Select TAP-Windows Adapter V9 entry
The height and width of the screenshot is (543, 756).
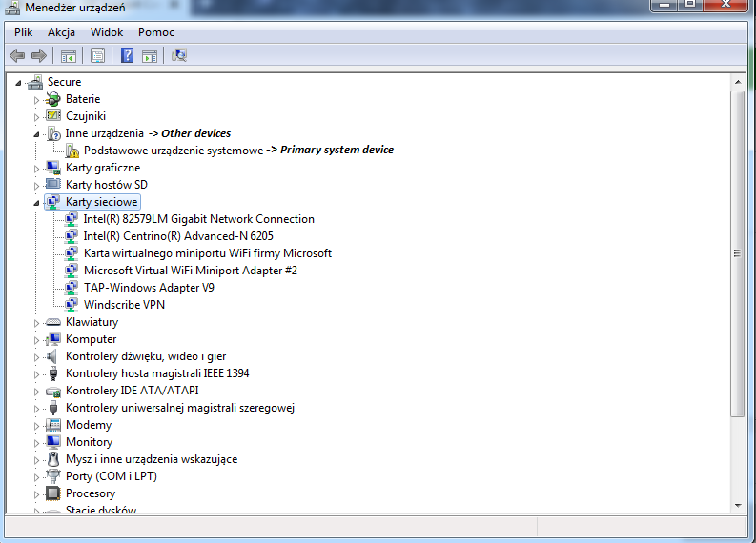coord(149,288)
